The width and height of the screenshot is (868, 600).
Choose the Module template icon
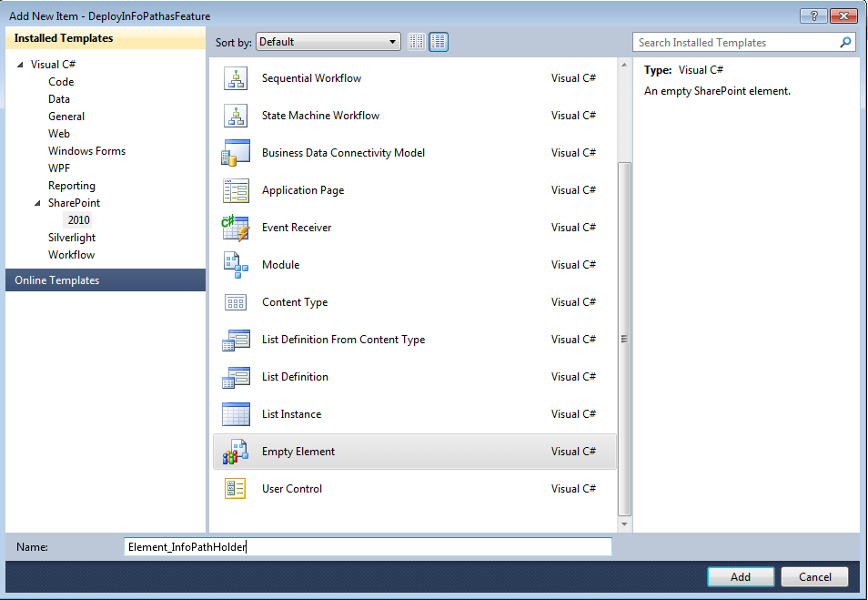236,265
